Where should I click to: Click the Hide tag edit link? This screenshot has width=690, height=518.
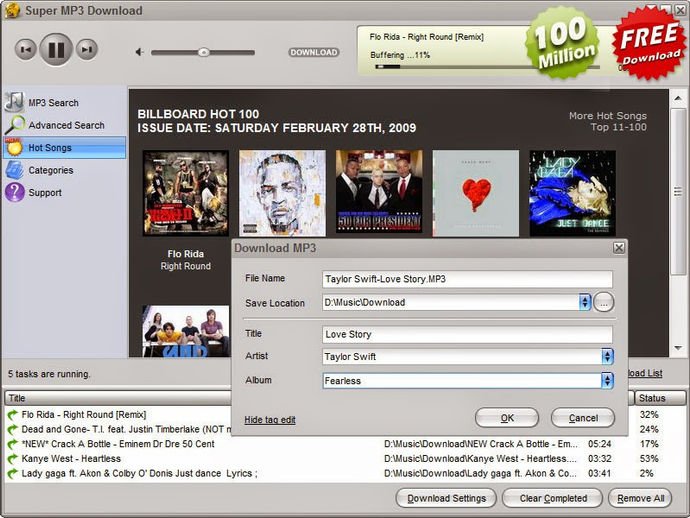point(270,420)
